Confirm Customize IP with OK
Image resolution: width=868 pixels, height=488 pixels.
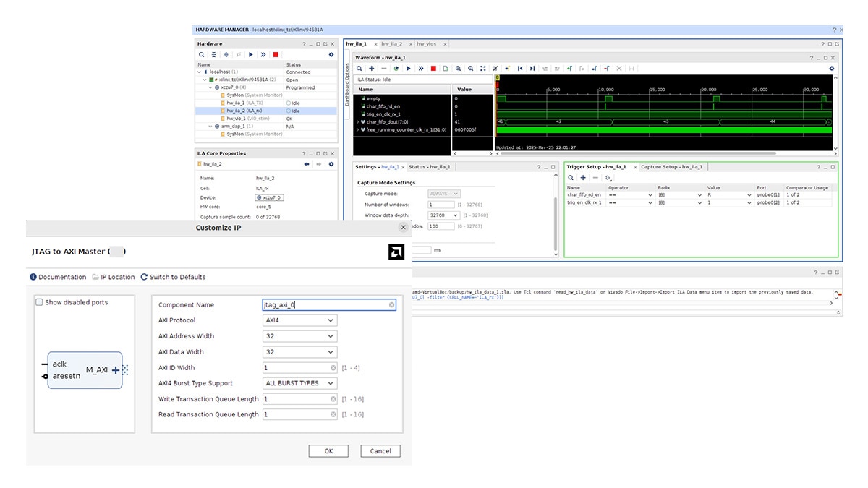click(328, 451)
